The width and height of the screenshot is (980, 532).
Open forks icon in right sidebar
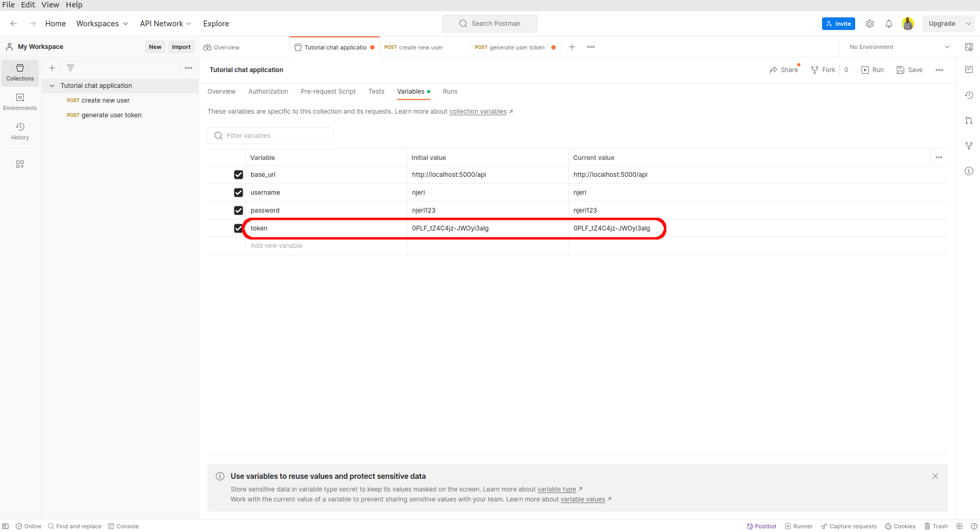tap(969, 146)
